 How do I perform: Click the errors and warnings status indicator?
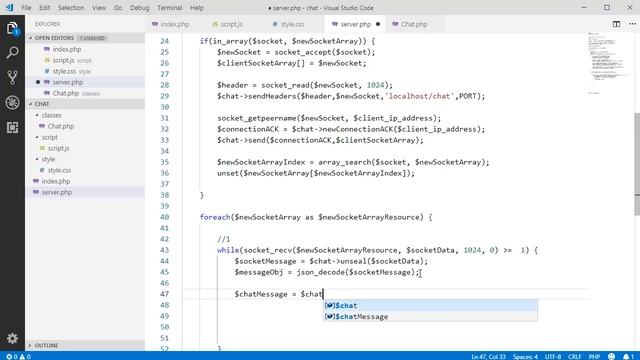18,356
